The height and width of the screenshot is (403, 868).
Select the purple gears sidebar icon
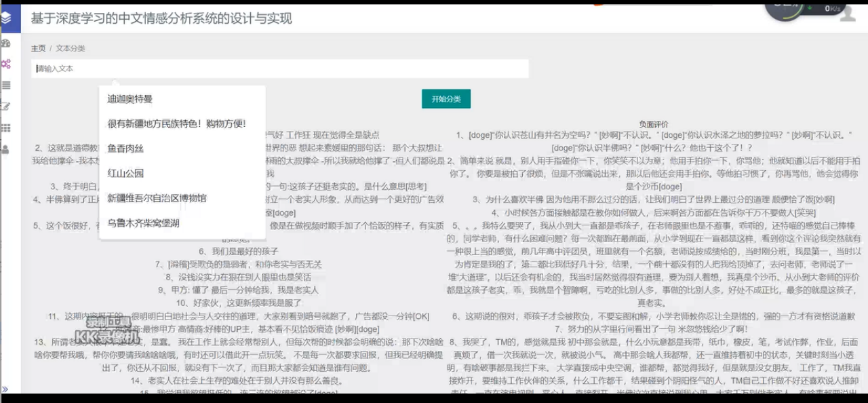(6, 64)
